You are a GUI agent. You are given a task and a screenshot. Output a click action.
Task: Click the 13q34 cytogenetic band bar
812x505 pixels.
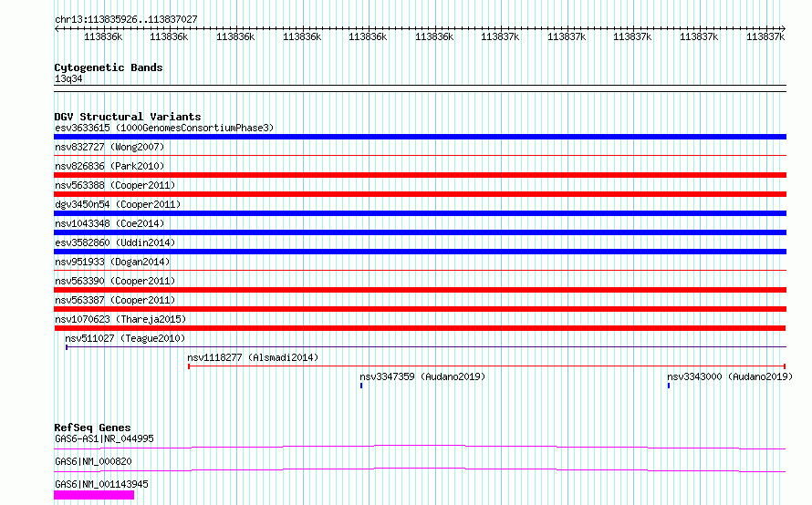pos(420,88)
